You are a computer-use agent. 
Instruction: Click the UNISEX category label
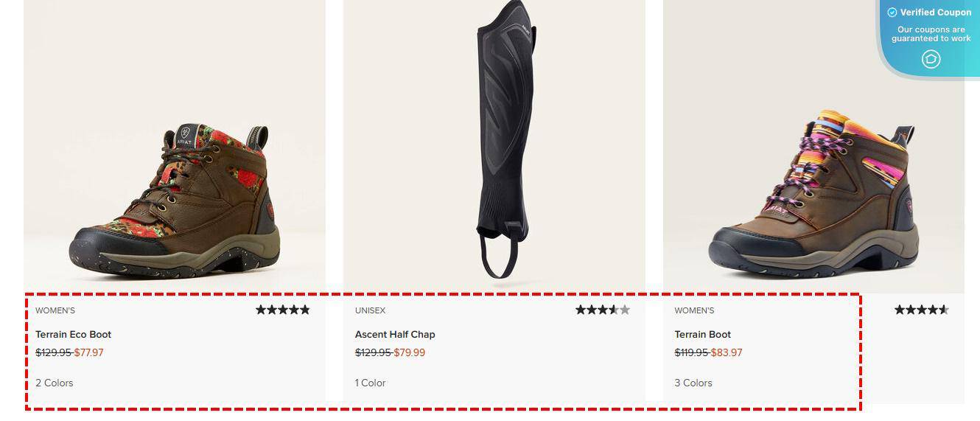click(x=371, y=310)
